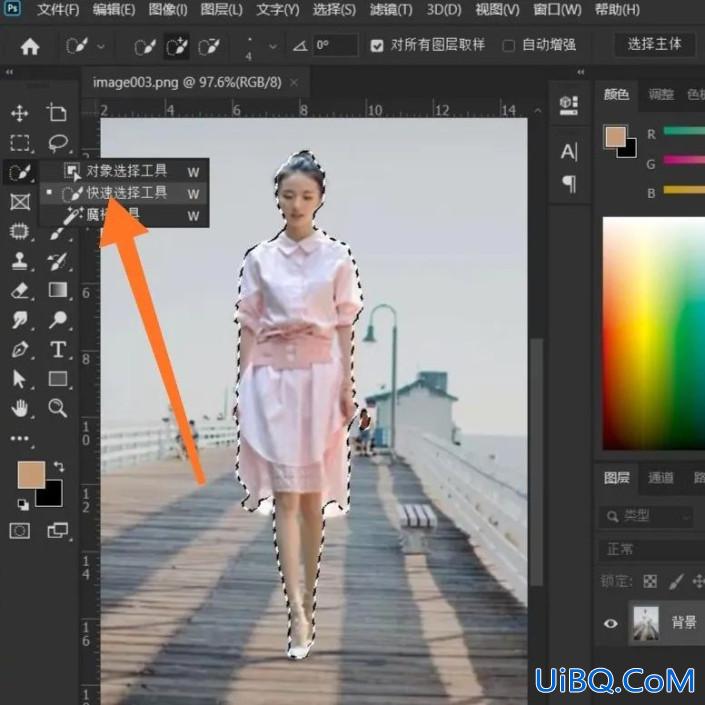The width and height of the screenshot is (705, 705).
Task: Select the History Brush tool
Action: tap(58, 261)
